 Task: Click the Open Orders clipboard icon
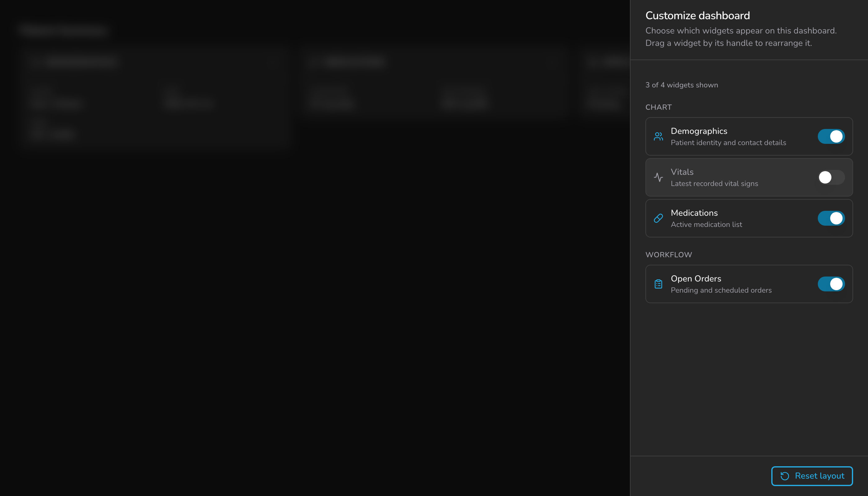658,284
